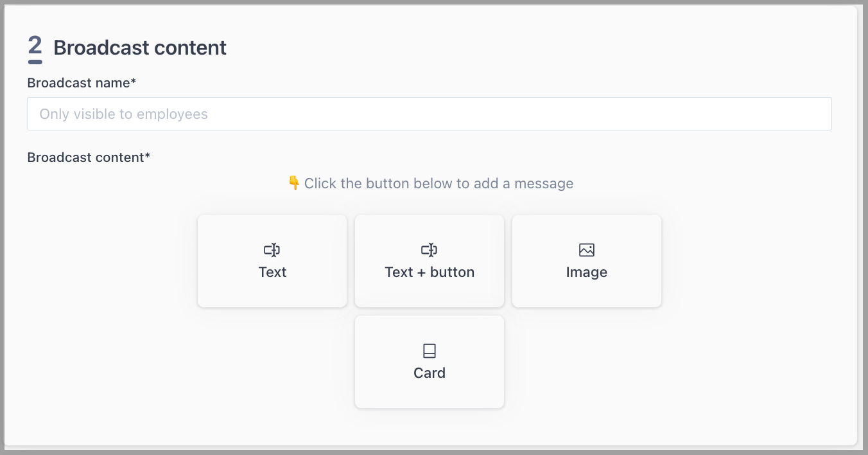868x455 pixels.
Task: Click the icon above Text + button label
Action: click(430, 250)
